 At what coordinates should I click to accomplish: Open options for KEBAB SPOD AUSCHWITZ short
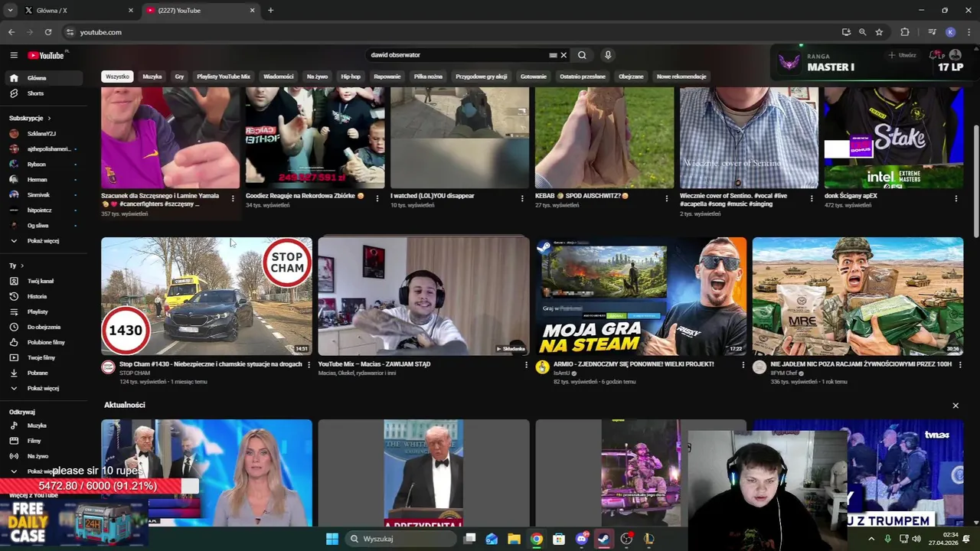coord(666,198)
